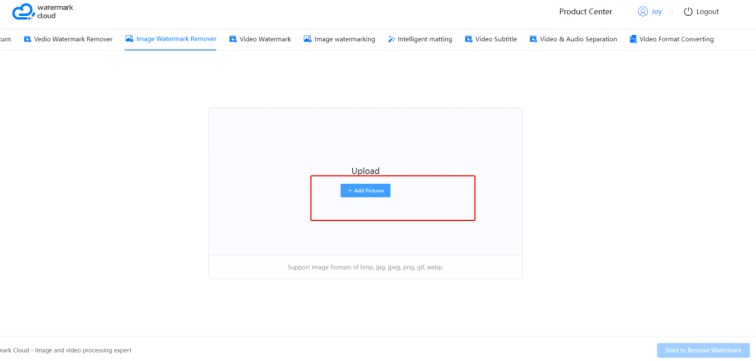Click the Intelligent matting wand icon
756x361 pixels.
point(391,39)
